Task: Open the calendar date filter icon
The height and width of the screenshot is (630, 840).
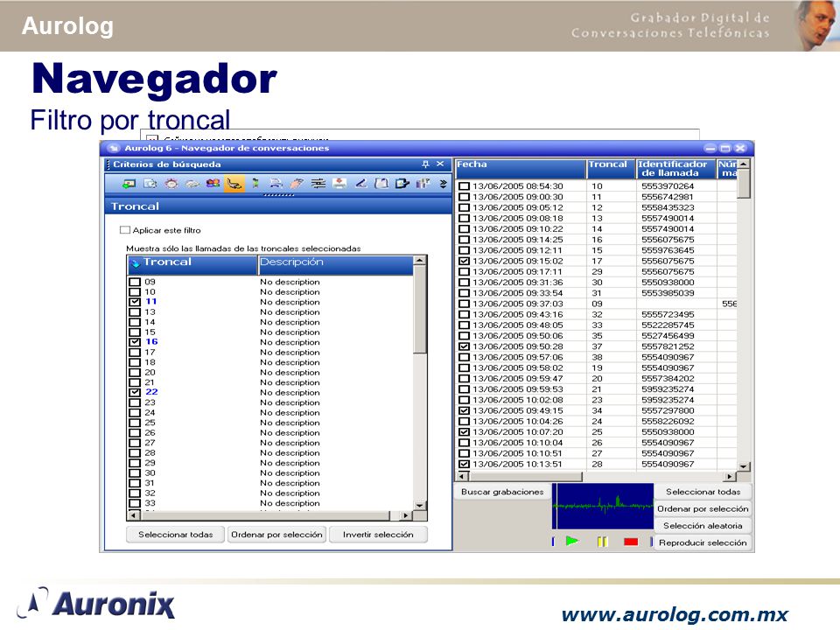Action: coord(150,184)
